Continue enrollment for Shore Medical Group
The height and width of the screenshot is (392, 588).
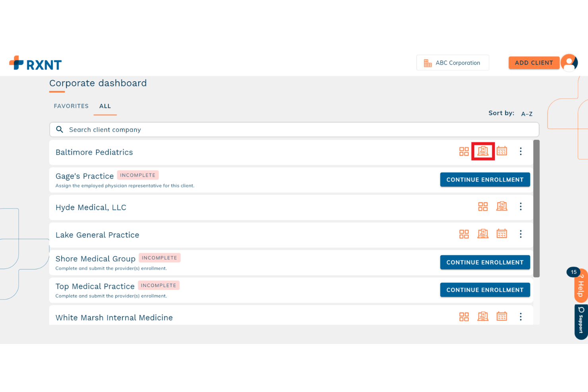(485, 262)
